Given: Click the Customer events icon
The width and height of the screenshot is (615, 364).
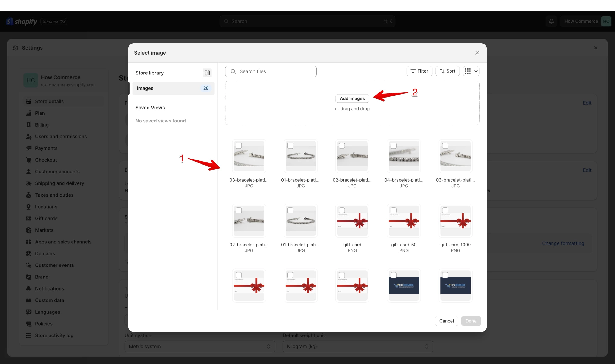Looking at the screenshot, I should click(x=28, y=265).
